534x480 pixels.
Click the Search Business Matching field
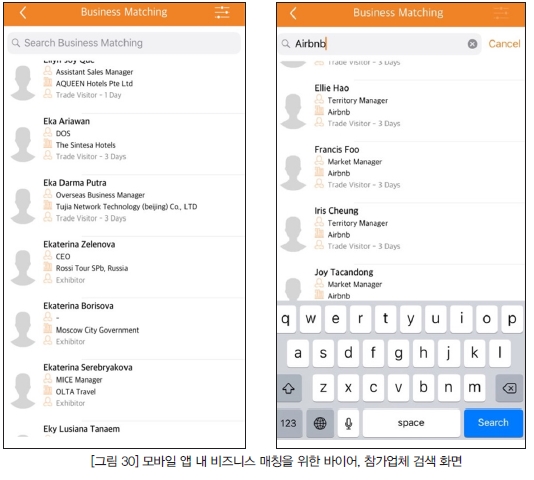[124, 43]
